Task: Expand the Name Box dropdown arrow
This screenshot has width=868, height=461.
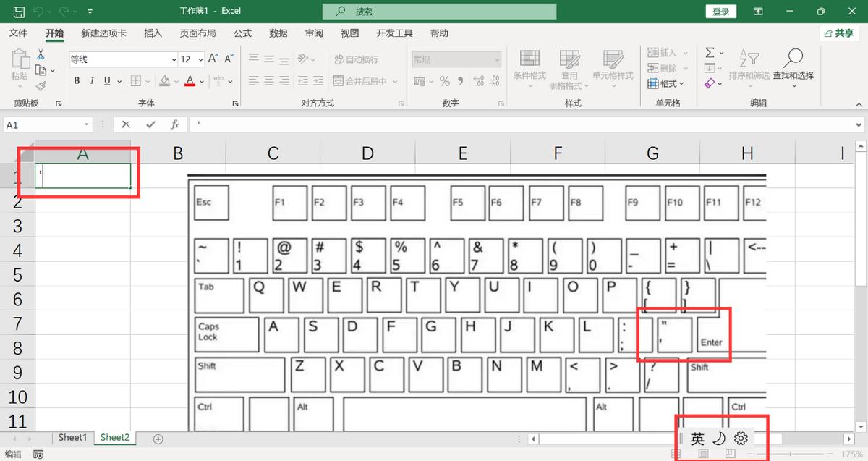Action: tap(87, 125)
